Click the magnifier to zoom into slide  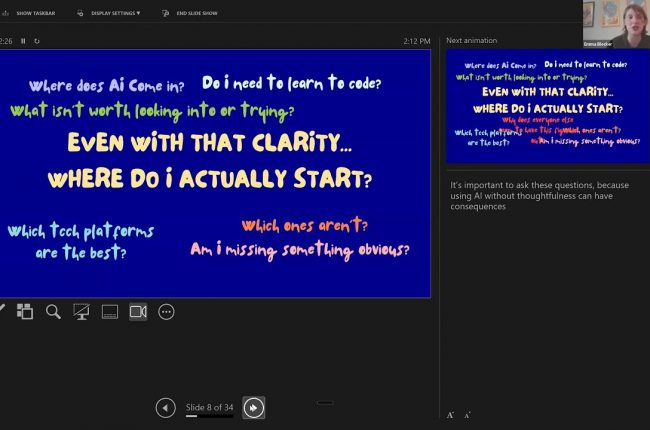pyautogui.click(x=53, y=312)
